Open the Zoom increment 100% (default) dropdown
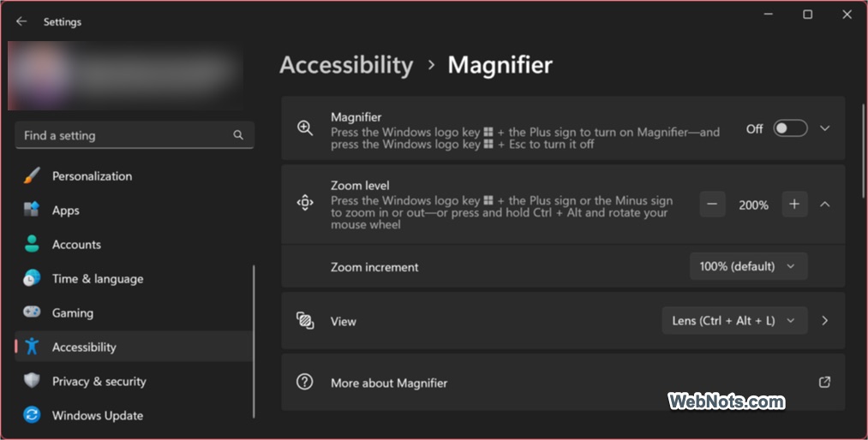Viewport: 868px width, 440px height. pos(748,266)
